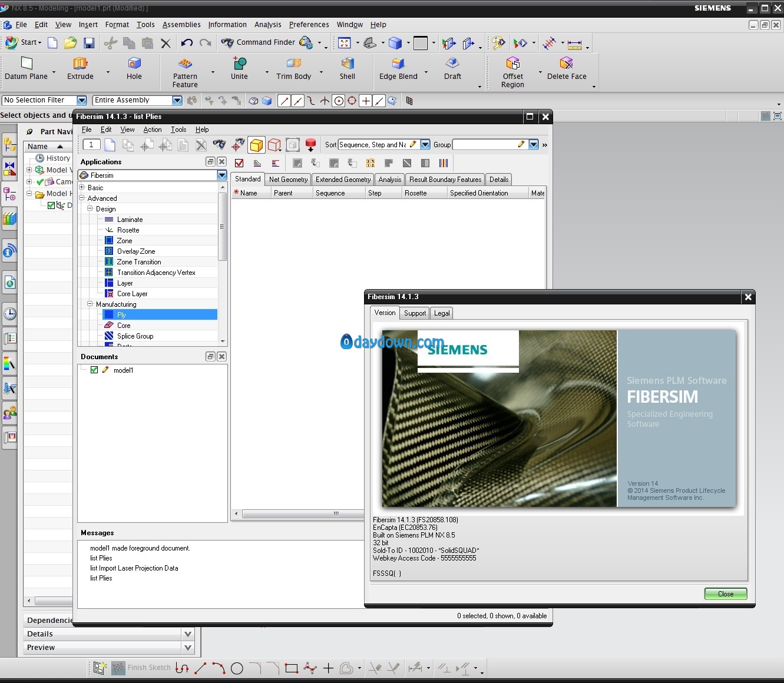784x683 pixels.
Task: Click the NX Save icon
Action: point(89,42)
